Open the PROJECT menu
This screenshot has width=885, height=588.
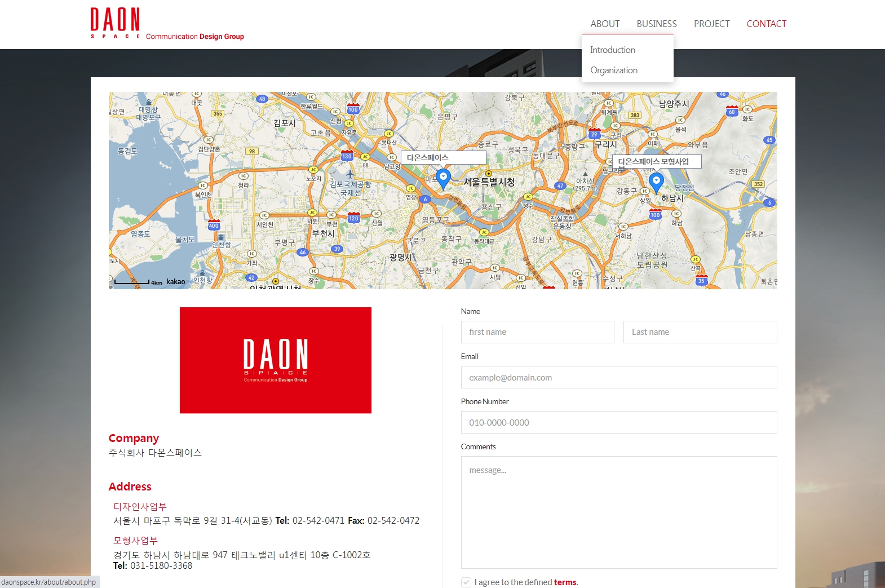click(x=711, y=24)
